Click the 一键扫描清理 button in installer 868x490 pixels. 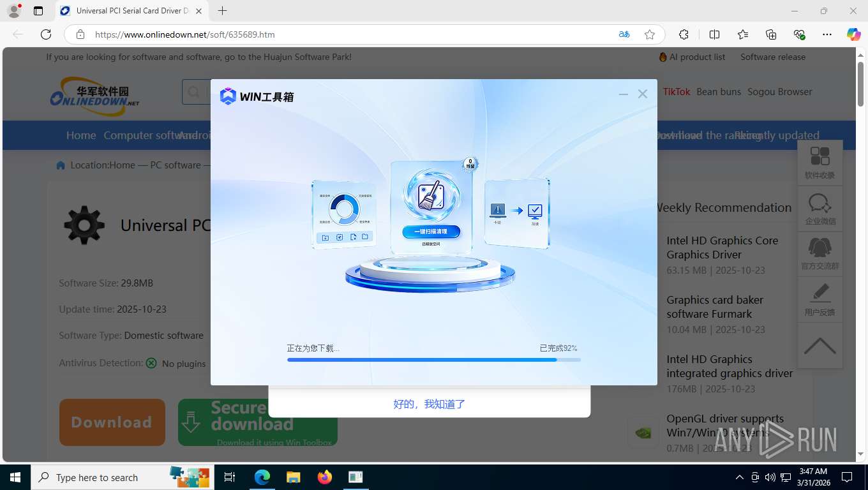(x=431, y=232)
